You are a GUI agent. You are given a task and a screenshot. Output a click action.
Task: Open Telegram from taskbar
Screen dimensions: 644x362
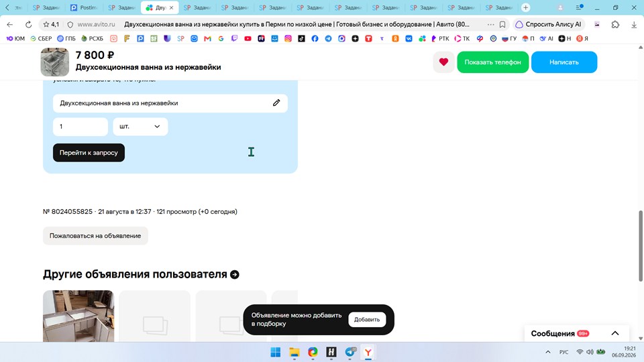click(x=350, y=352)
